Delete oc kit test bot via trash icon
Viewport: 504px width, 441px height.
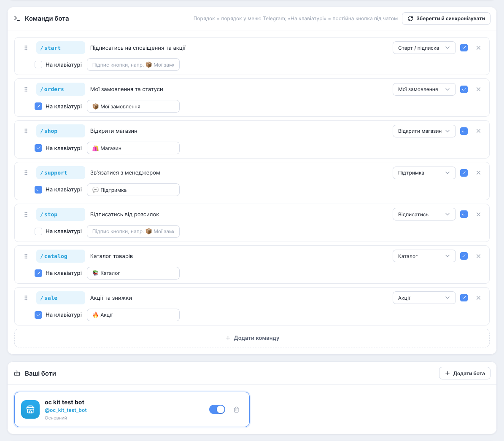coord(236,409)
